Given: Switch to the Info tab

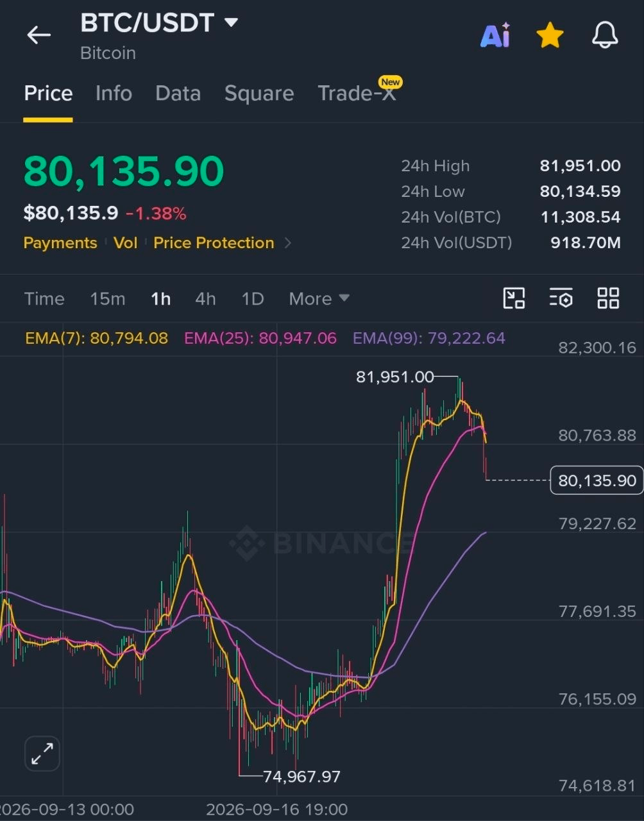Looking at the screenshot, I should pyautogui.click(x=114, y=94).
